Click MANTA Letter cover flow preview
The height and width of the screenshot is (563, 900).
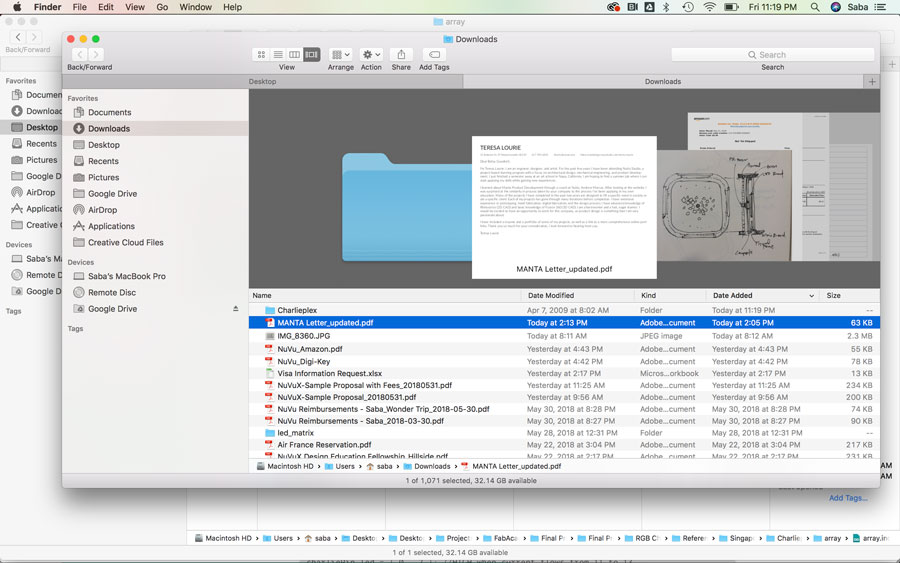coord(564,207)
